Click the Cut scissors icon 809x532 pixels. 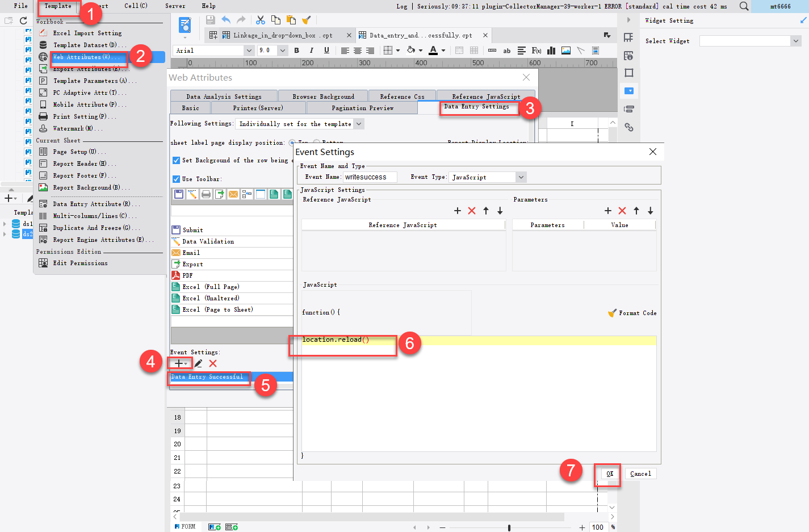pos(261,20)
